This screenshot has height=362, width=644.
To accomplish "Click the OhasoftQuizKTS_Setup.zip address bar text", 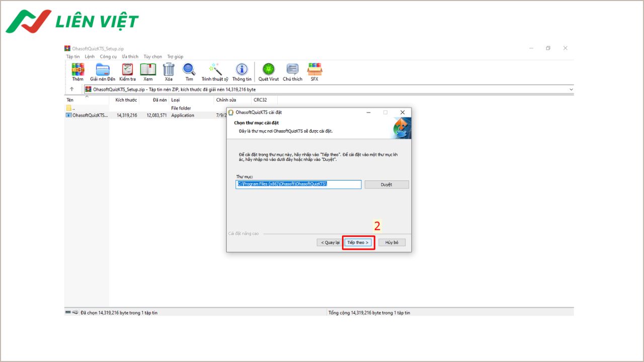I will (174, 89).
